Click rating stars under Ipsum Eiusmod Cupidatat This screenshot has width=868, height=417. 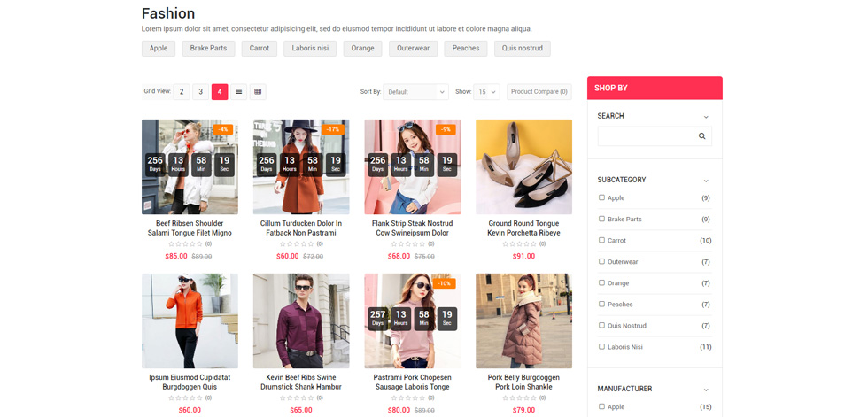[x=185, y=398]
